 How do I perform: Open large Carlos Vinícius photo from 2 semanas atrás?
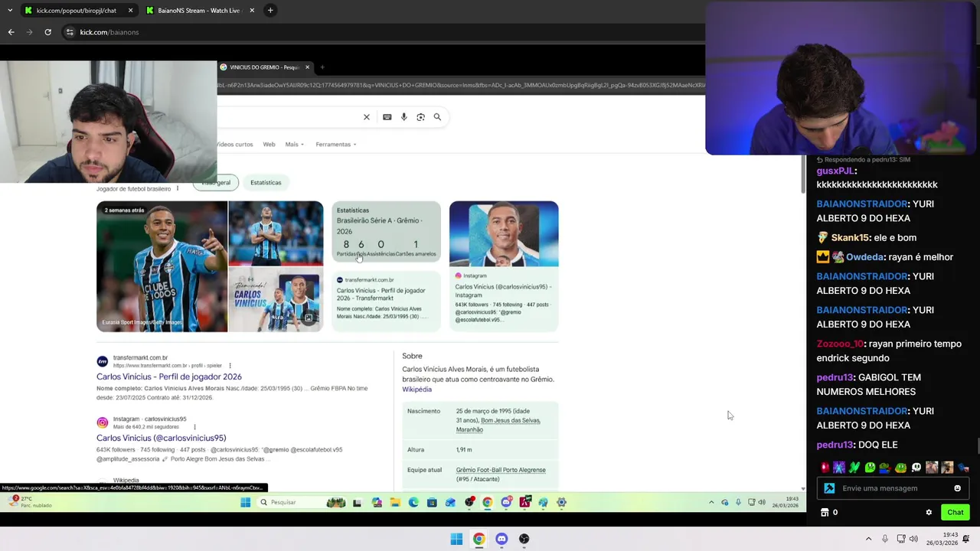tap(162, 266)
